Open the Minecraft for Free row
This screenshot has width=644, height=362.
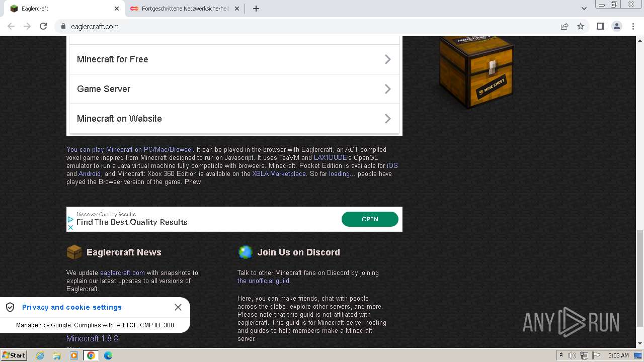(234, 59)
